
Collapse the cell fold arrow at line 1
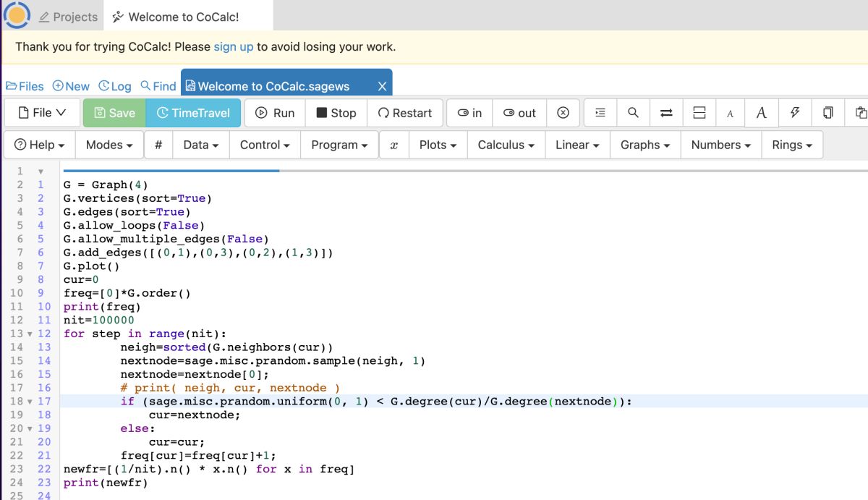coord(41,171)
